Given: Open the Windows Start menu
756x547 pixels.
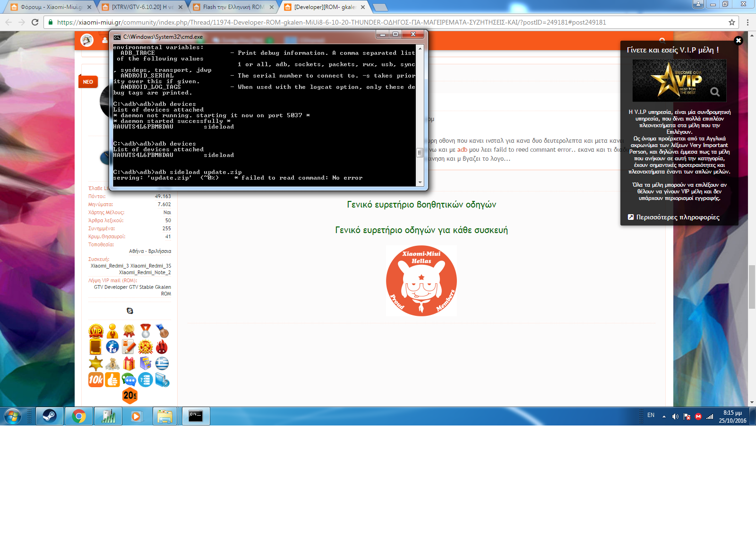Looking at the screenshot, I should click(x=13, y=417).
